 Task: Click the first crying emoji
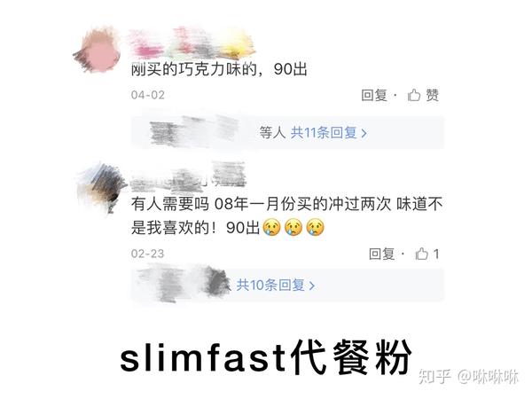coord(272,227)
